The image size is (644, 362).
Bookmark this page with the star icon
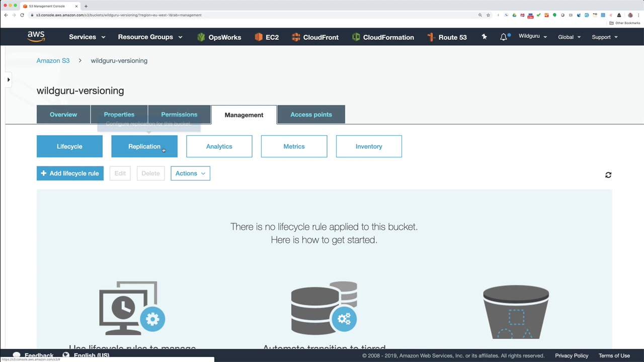(x=488, y=15)
